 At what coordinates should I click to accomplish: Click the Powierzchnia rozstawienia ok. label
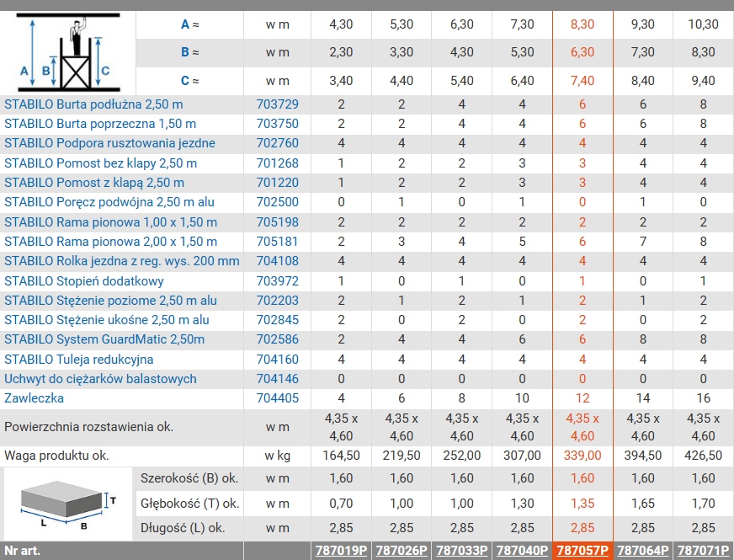pyautogui.click(x=89, y=427)
